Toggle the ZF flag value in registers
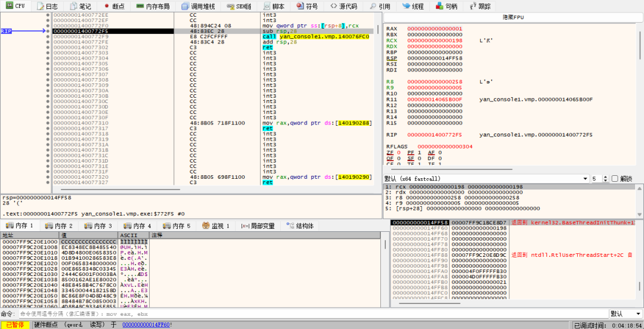 click(x=398, y=153)
